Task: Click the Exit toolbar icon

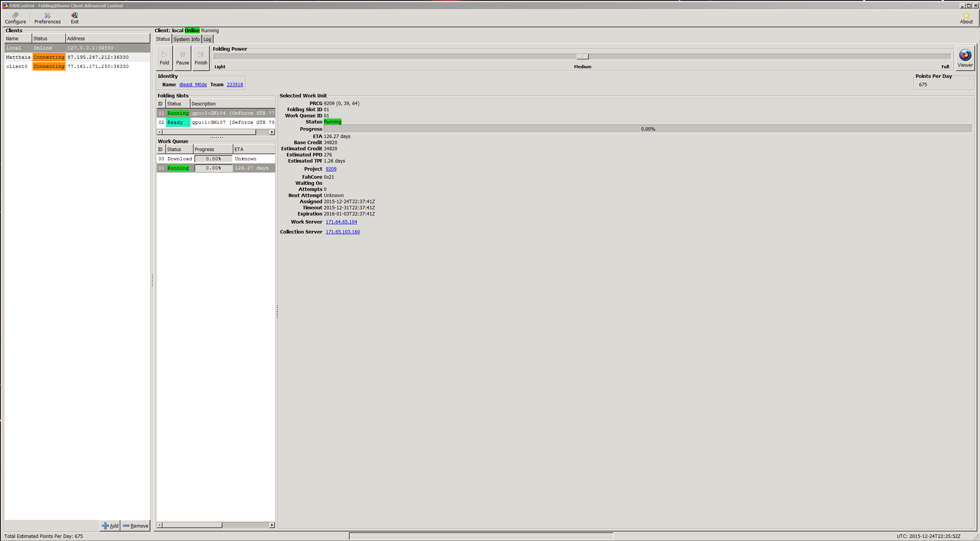Action: pyautogui.click(x=74, y=18)
